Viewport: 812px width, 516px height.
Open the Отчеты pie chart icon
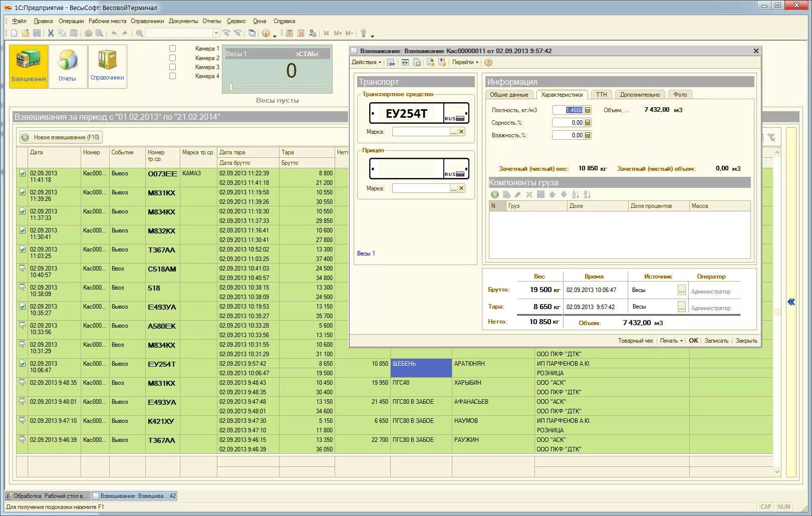coord(68,66)
